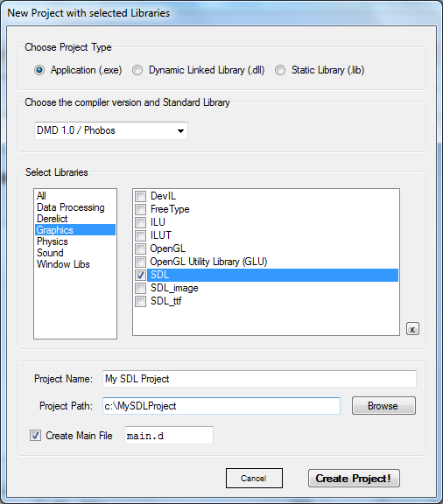The height and width of the screenshot is (504, 443).
Task: Click the Create Project! button
Action: [x=354, y=479]
